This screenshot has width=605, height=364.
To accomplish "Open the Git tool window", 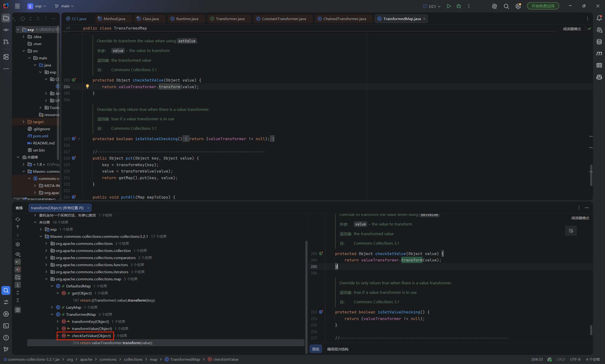I will (6, 349).
